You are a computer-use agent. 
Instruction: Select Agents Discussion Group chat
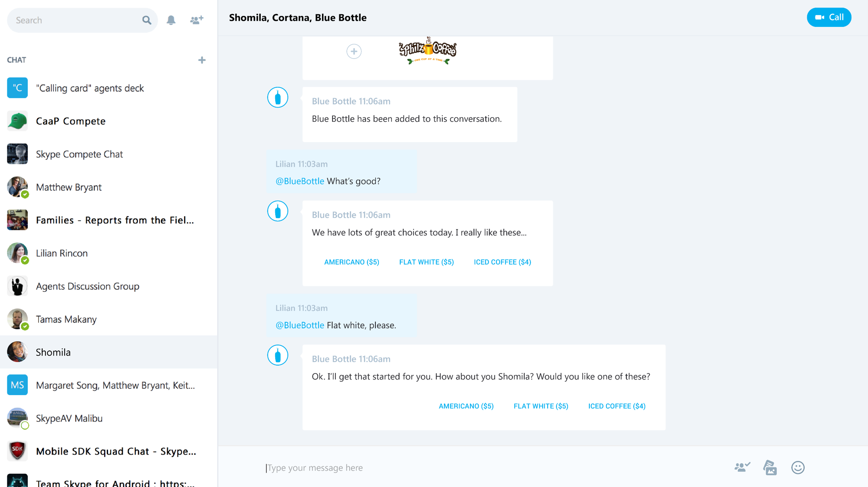tap(108, 286)
